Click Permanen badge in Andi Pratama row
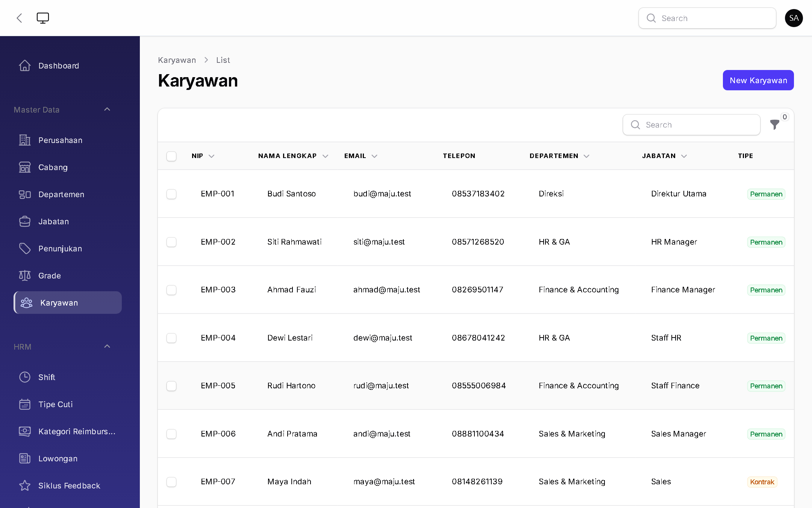The width and height of the screenshot is (812, 508). [766, 434]
